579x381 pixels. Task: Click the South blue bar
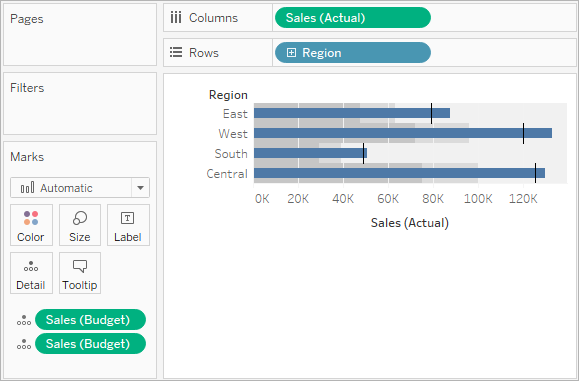pos(310,153)
